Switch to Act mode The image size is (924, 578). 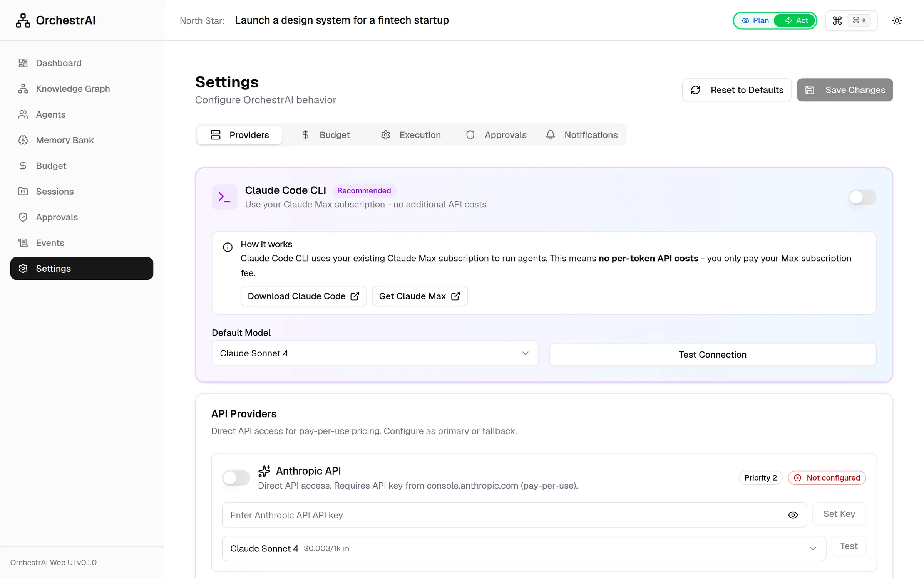pos(795,20)
